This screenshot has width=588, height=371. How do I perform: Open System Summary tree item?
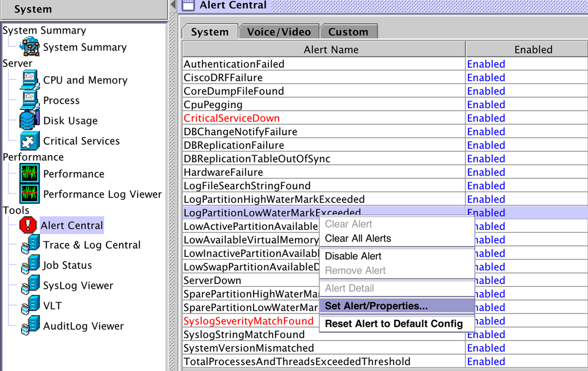point(85,47)
